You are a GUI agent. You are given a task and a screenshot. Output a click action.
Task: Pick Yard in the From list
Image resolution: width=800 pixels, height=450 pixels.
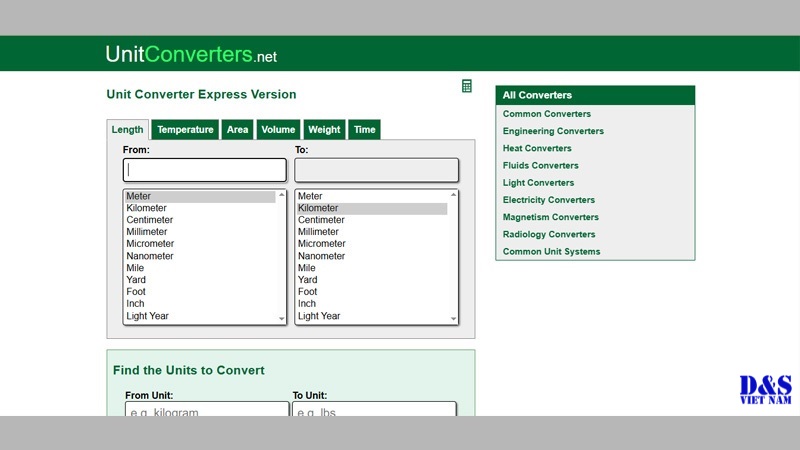pos(201,280)
